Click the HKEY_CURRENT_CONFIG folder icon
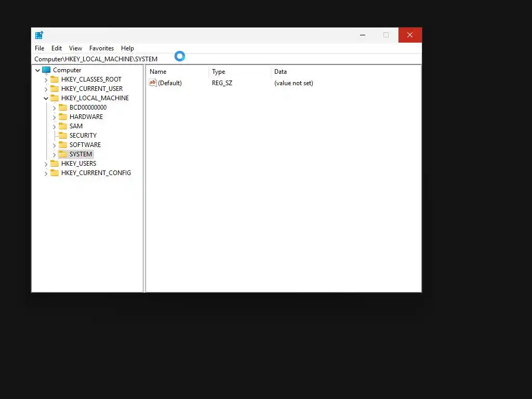The width and height of the screenshot is (532, 399). point(54,172)
